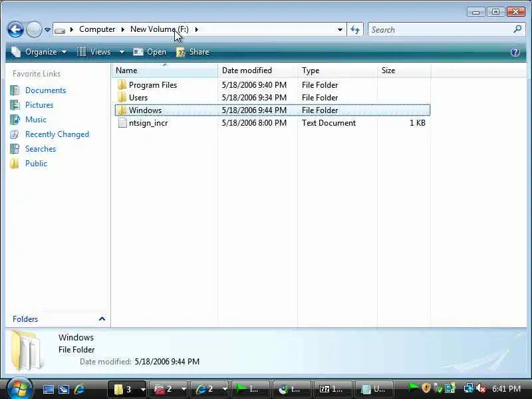Launch Internet Explorer from quick launch
The image size is (532, 399).
pyautogui.click(x=79, y=389)
